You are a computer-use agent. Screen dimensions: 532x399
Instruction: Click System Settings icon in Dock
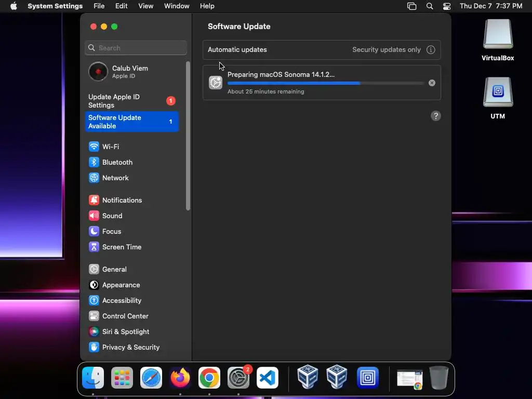coord(238,378)
